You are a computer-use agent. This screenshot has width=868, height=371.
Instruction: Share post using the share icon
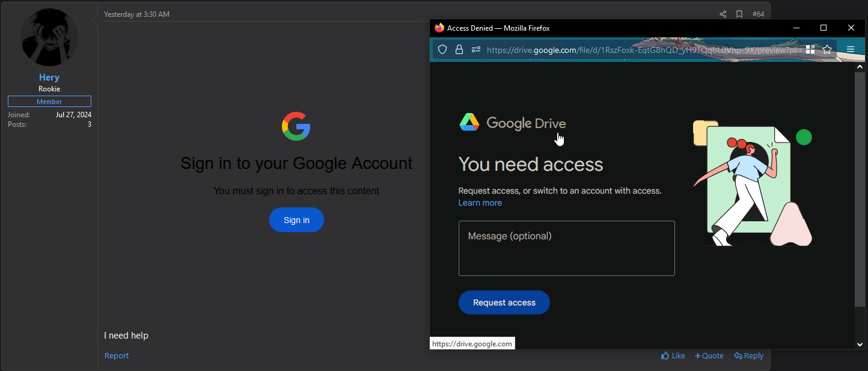tap(723, 14)
